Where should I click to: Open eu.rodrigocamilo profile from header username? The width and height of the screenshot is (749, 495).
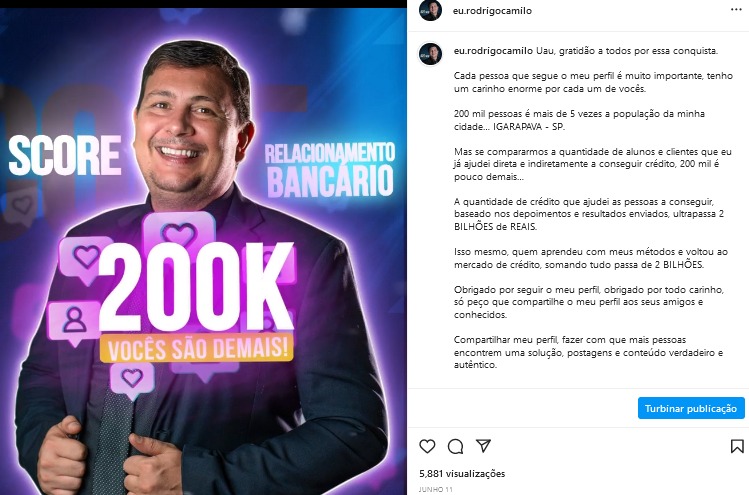tap(492, 11)
